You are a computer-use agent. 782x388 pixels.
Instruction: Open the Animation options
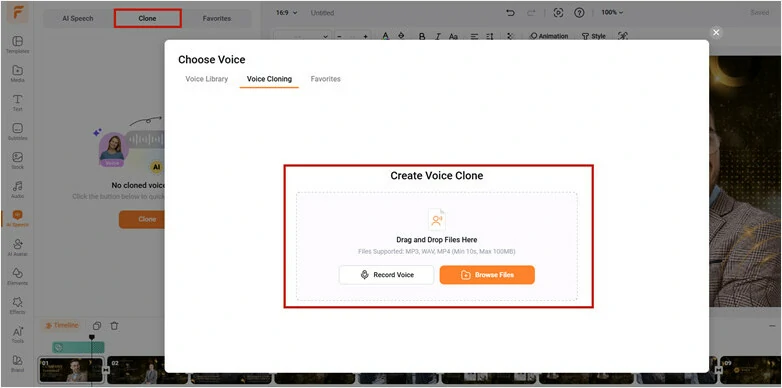coord(548,36)
